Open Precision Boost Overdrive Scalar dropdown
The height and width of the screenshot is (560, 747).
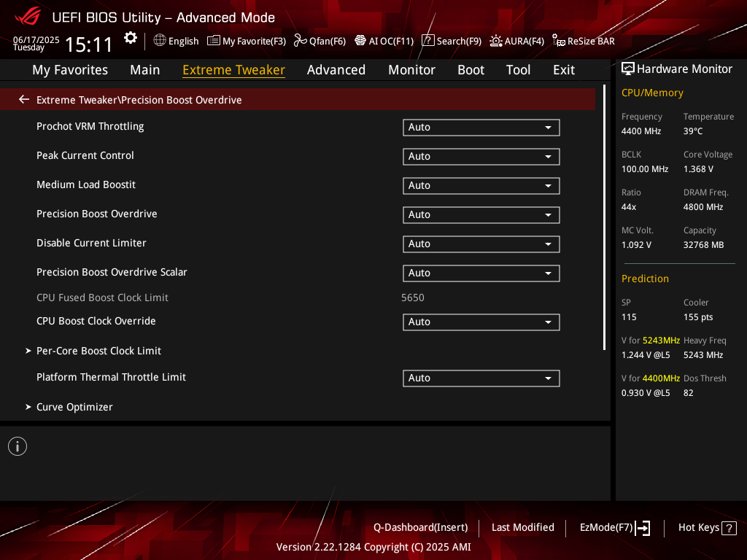coord(481,273)
